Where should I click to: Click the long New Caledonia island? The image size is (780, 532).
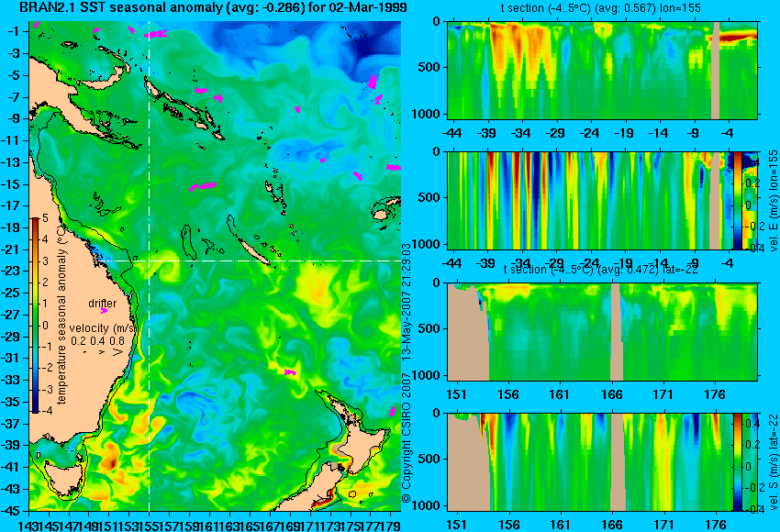(x=255, y=251)
